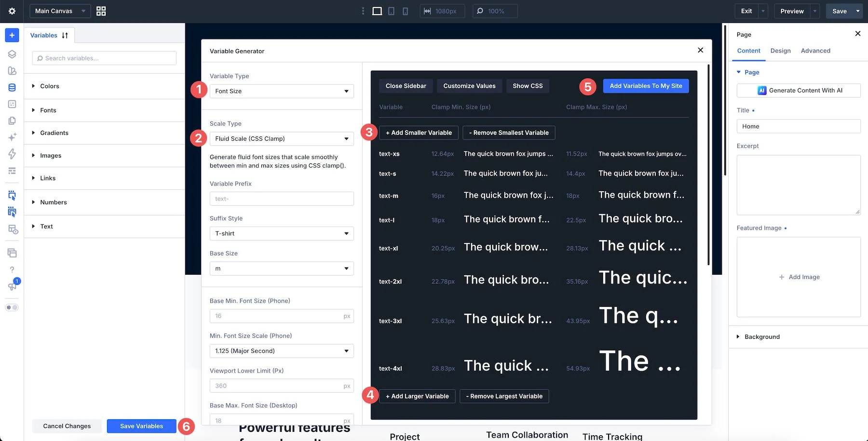Open the copy pages sidebar icon
This screenshot has height=441, width=868.
tap(12, 120)
